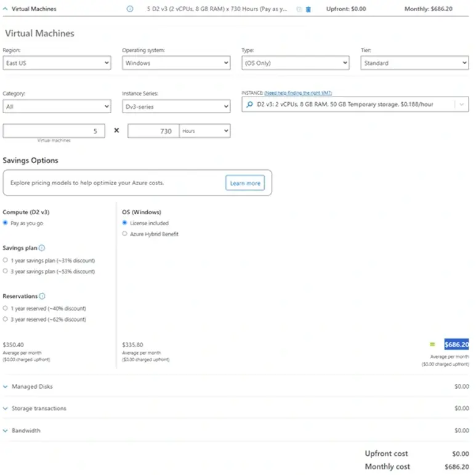Select Azure Hybrid Benefit option
This screenshot has width=476, height=475.
[124, 234]
